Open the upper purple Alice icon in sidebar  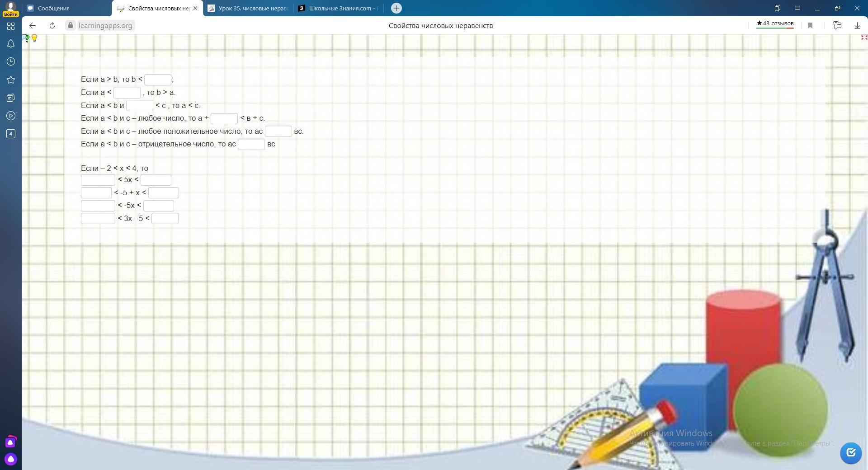11,442
